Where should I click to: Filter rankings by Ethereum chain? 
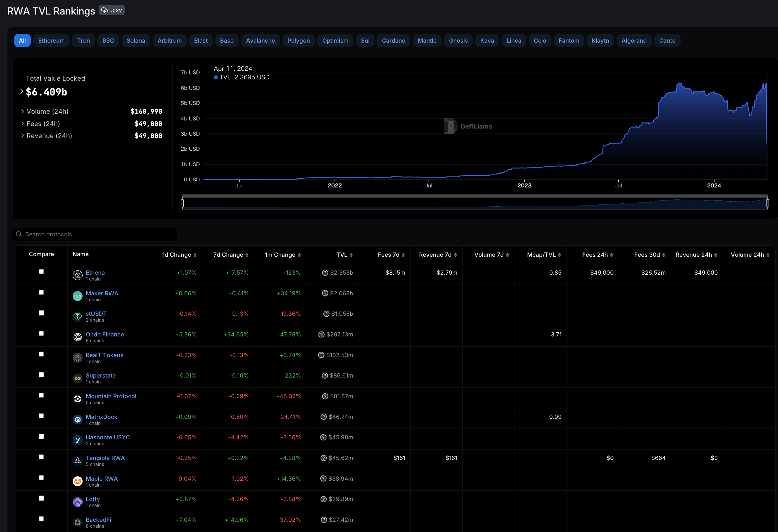tap(51, 40)
